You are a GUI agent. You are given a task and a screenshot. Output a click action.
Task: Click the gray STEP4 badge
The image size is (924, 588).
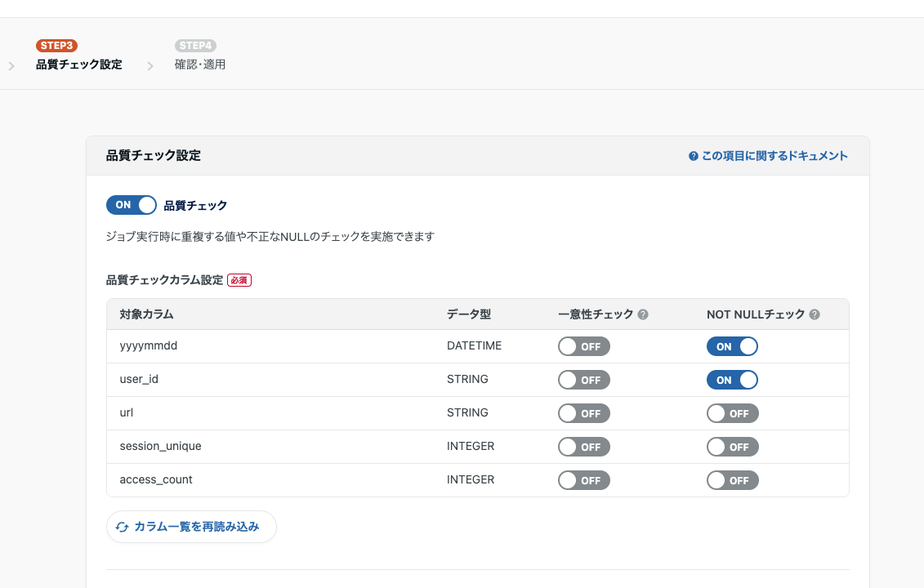click(195, 45)
